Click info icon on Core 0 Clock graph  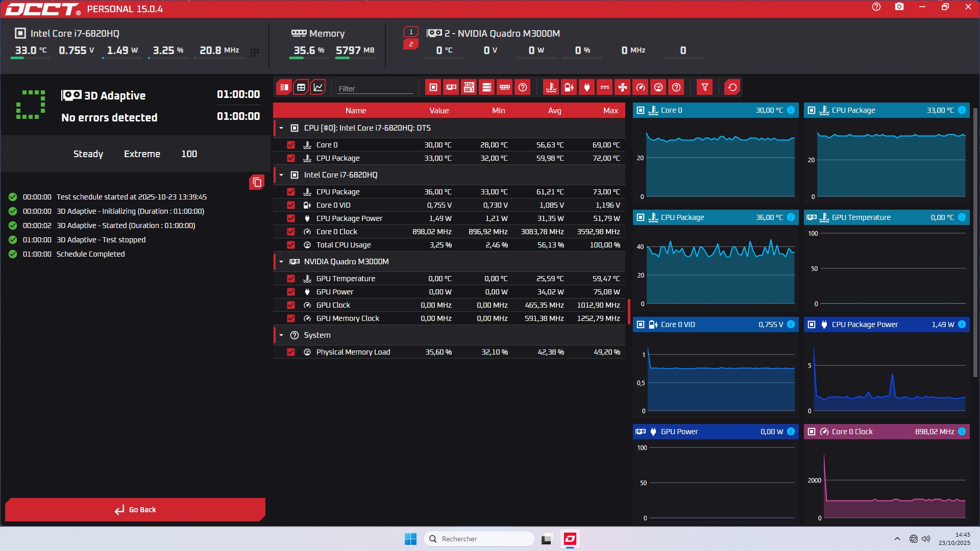[x=962, y=432]
